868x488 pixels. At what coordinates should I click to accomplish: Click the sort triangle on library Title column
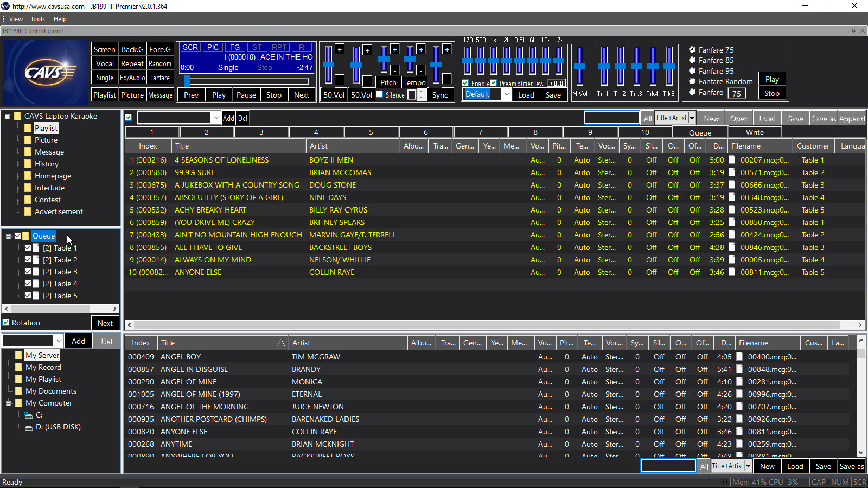[x=281, y=343]
